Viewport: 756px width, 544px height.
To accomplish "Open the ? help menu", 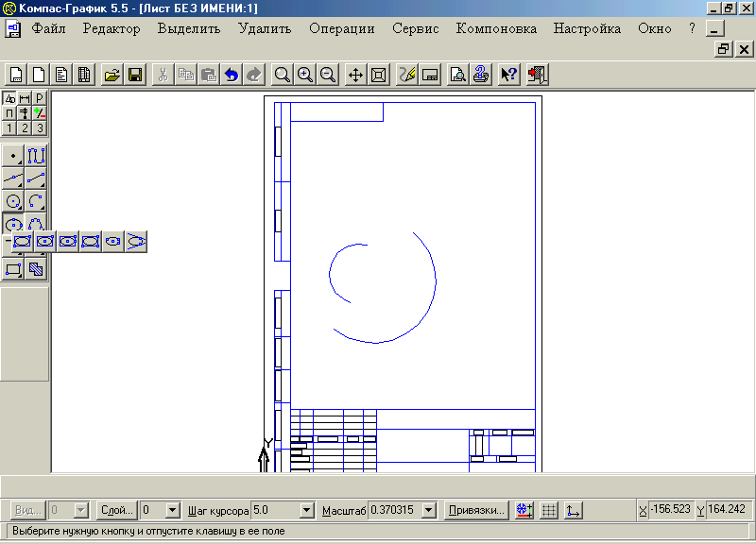I will coord(693,28).
